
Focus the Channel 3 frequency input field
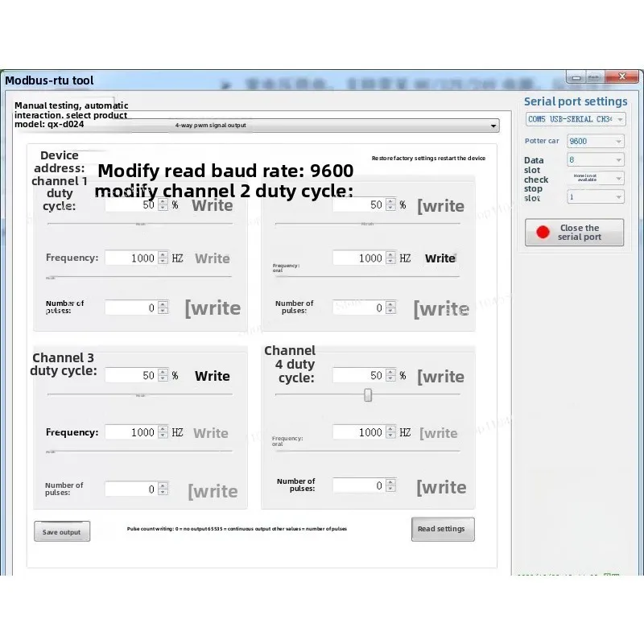tap(132, 432)
